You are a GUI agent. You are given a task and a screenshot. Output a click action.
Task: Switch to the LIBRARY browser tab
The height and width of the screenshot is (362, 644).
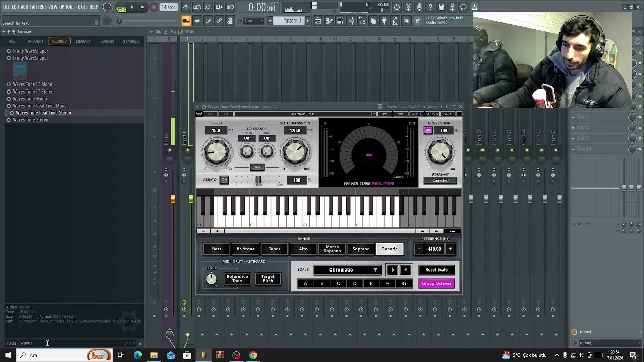pos(83,41)
